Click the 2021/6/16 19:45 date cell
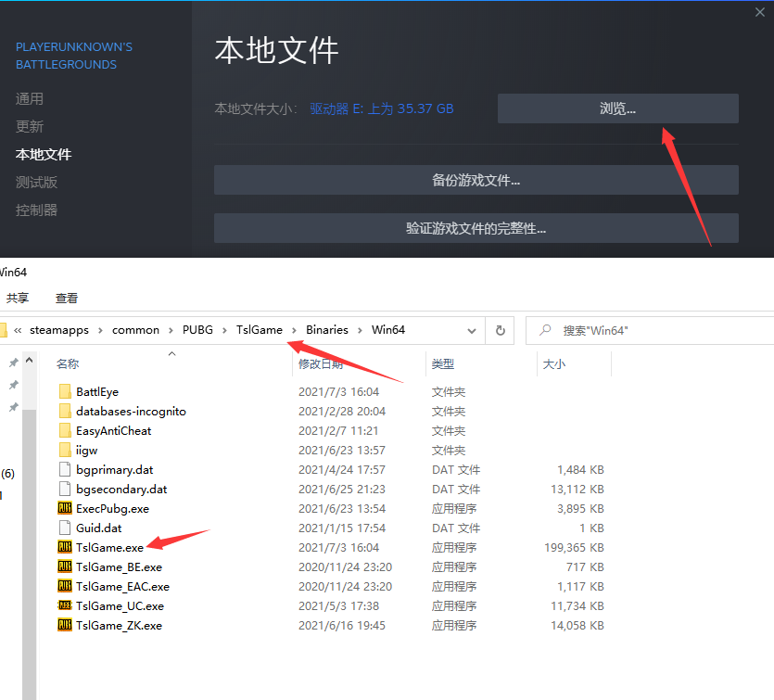The image size is (774, 700). click(342, 626)
